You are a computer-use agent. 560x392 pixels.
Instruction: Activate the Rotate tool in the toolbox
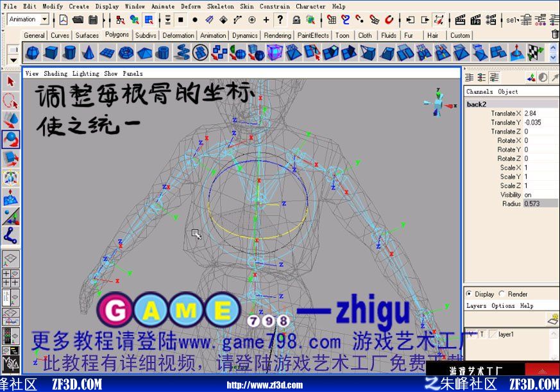click(x=11, y=139)
